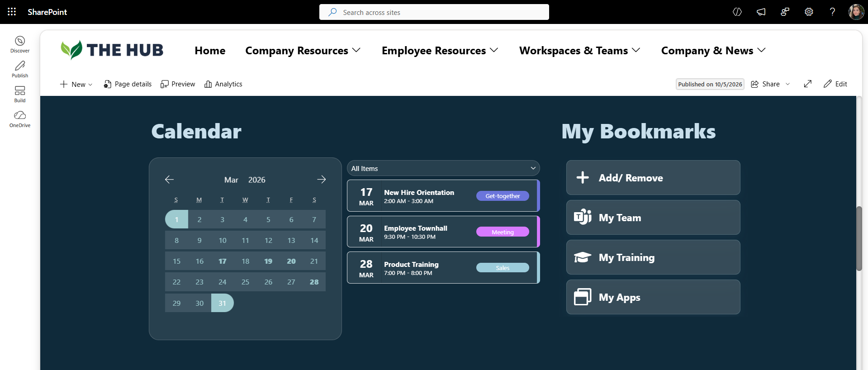Image resolution: width=868 pixels, height=370 pixels.
Task: Open the All Items filter dropdown
Action: click(x=443, y=168)
